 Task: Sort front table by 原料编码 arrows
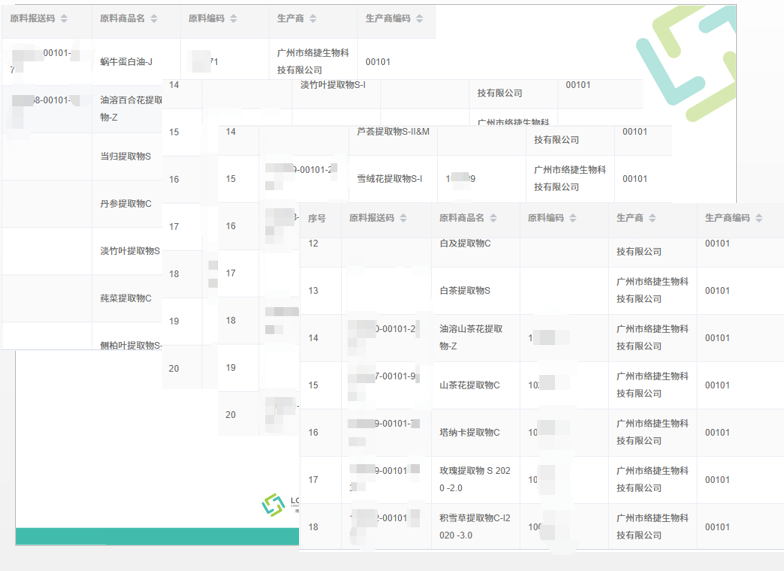573,218
